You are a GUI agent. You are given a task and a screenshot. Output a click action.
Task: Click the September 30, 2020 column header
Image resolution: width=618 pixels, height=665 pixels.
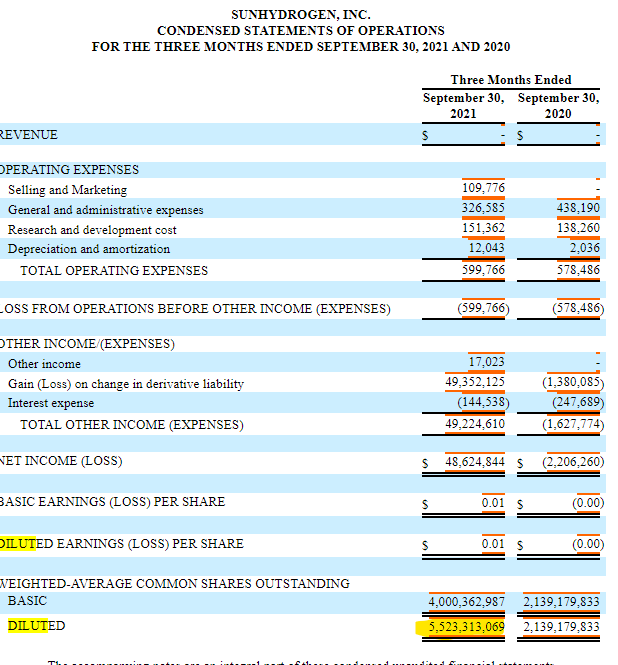(558, 106)
